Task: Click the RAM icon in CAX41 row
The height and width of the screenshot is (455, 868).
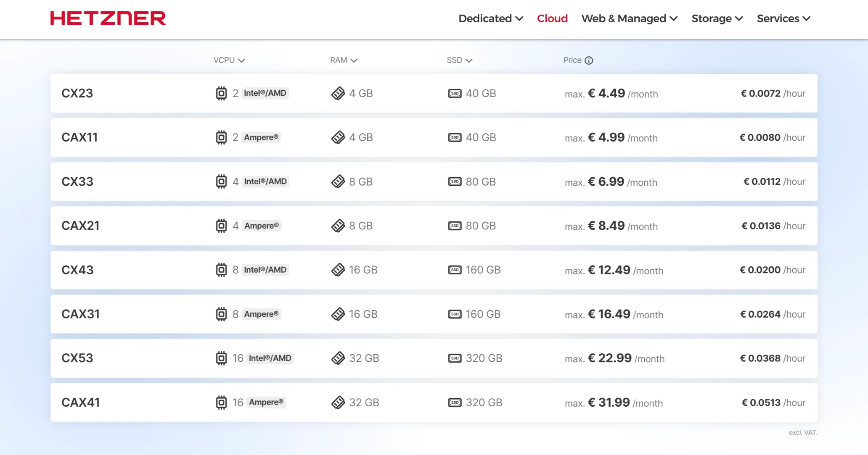Action: [x=338, y=402]
